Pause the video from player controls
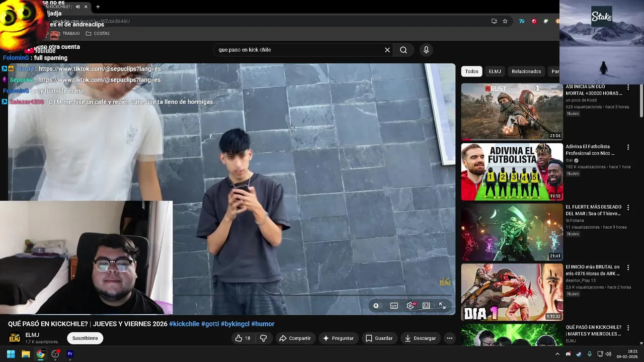The image size is (644, 362). click(x=376, y=306)
